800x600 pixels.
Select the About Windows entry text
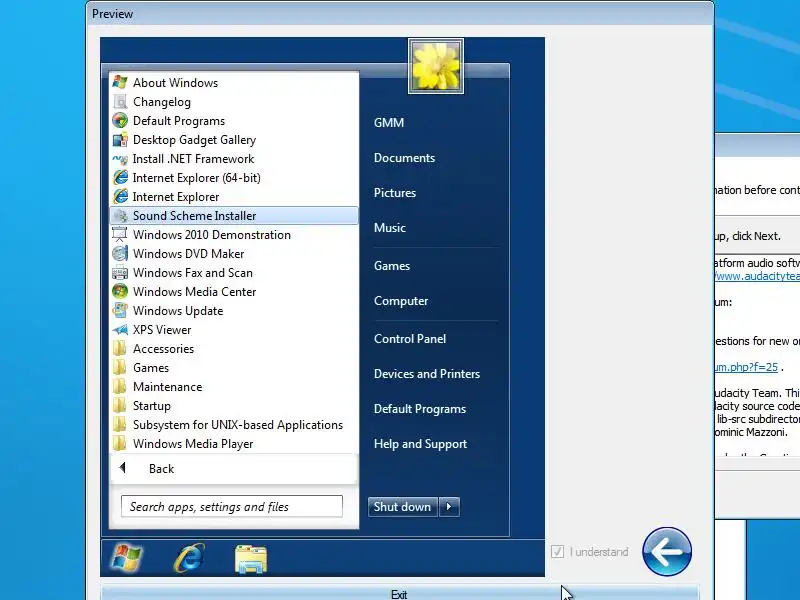tap(176, 83)
